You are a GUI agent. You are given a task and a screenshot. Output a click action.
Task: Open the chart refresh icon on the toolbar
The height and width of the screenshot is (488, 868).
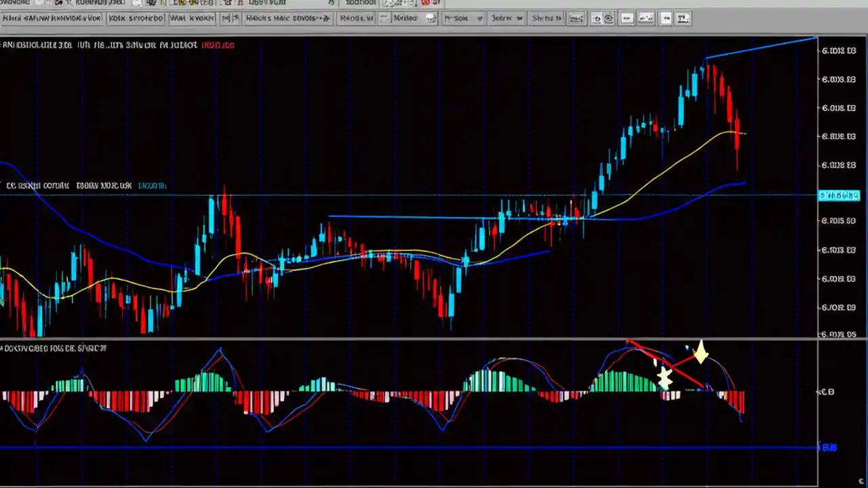(576, 18)
